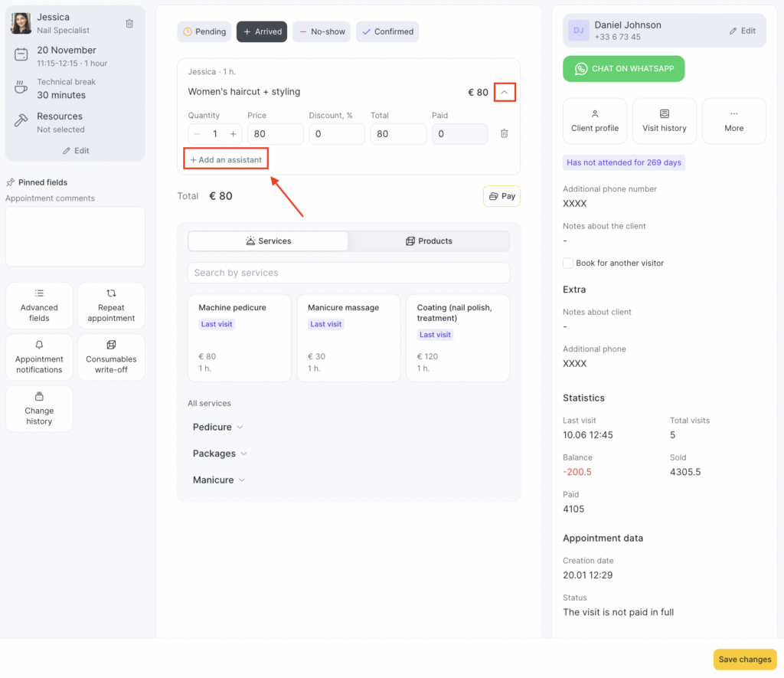The height and width of the screenshot is (678, 784).
Task: Open Visit history for the client
Action: [x=664, y=121]
